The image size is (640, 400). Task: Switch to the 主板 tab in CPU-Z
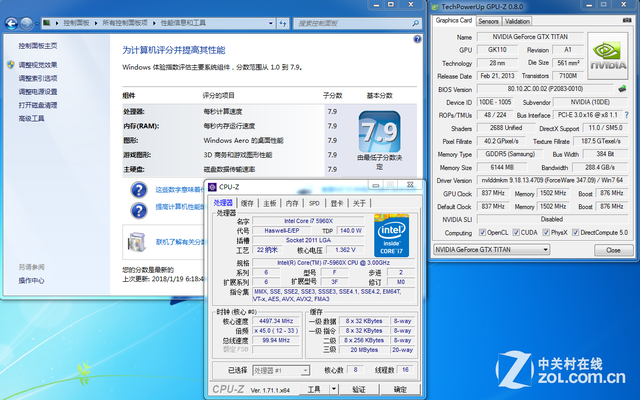coord(269,203)
